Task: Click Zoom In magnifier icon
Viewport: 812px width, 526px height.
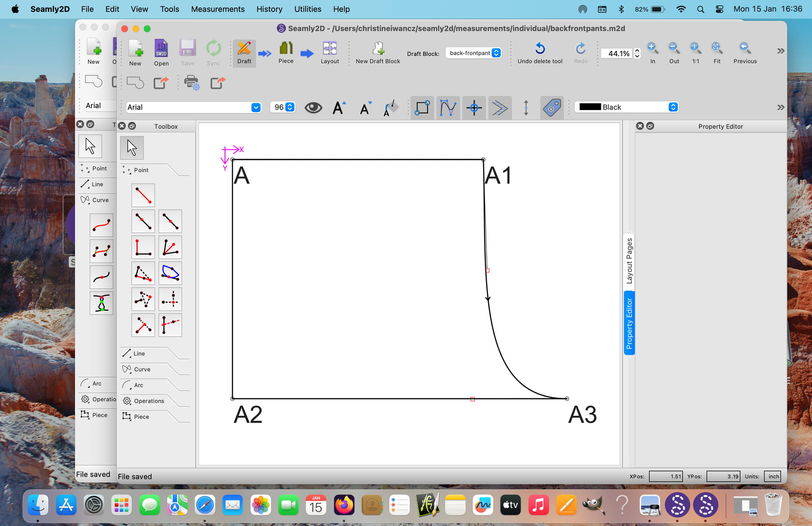Action: tap(653, 49)
